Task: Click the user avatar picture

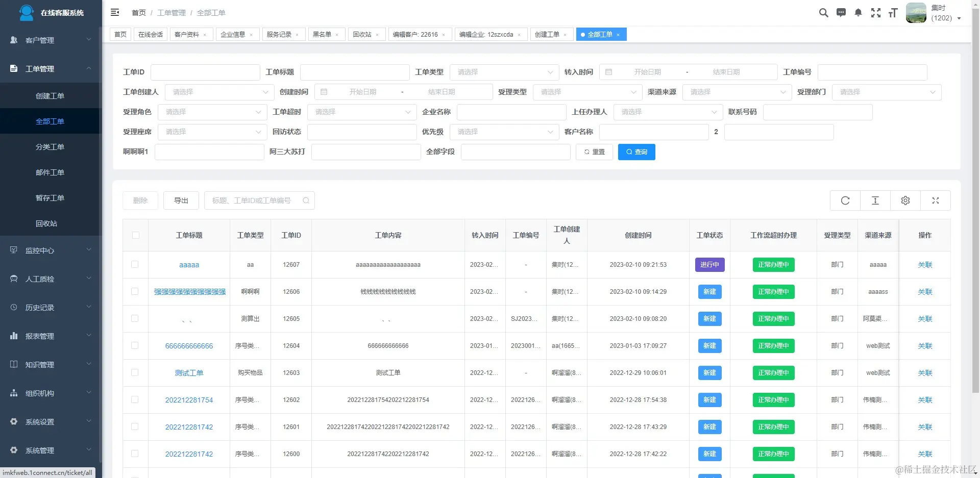Action: click(x=916, y=13)
